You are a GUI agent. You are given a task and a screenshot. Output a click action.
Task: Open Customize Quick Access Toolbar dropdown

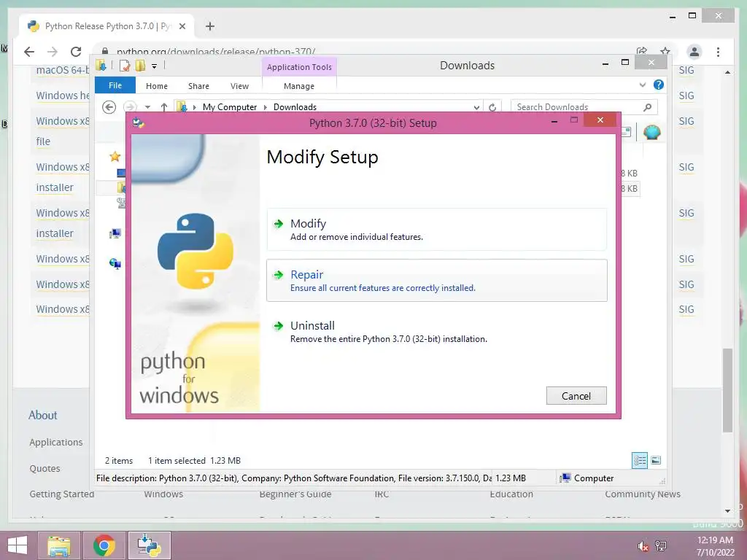155,66
